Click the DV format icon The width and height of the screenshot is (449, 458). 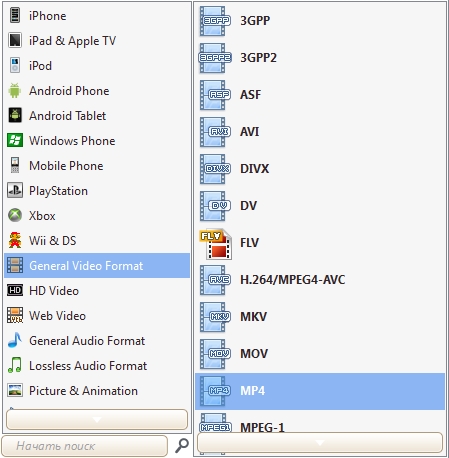(215, 206)
